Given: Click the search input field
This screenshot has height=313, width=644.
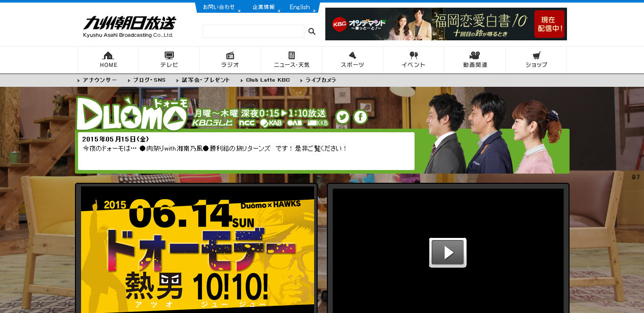Looking at the screenshot, I should (x=253, y=31).
